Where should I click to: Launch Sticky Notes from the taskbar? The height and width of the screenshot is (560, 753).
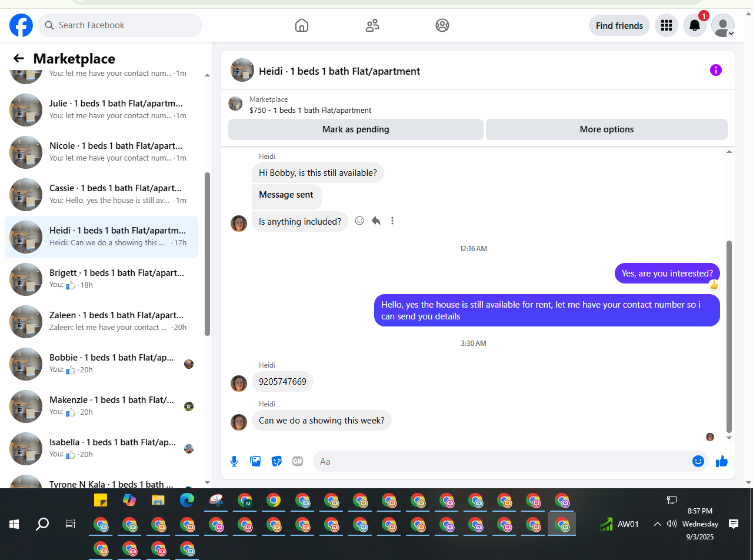tap(101, 501)
